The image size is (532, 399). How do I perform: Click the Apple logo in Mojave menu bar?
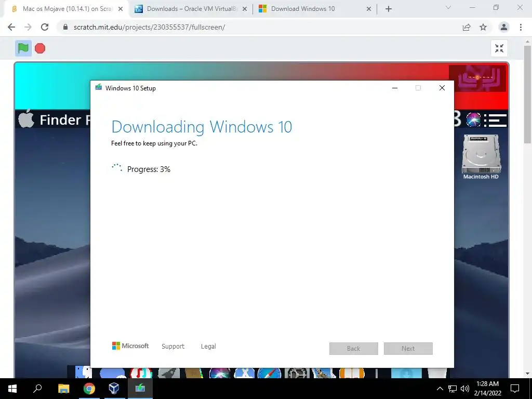click(x=26, y=119)
